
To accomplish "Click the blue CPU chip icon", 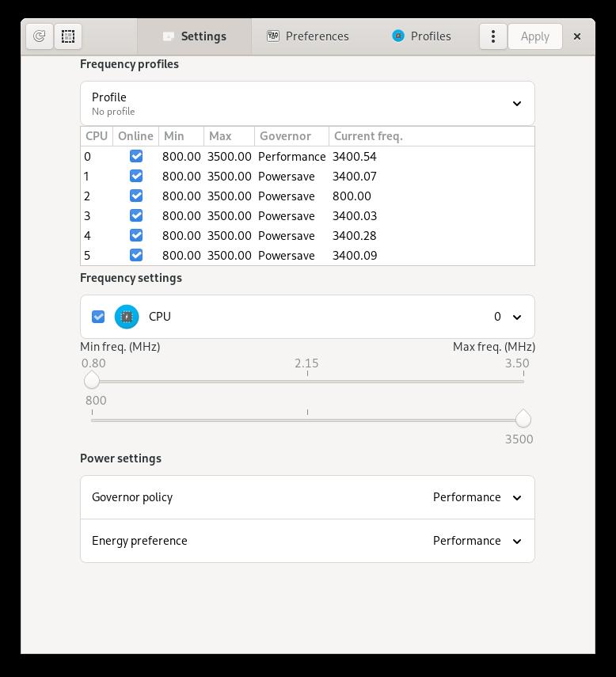I will click(127, 317).
